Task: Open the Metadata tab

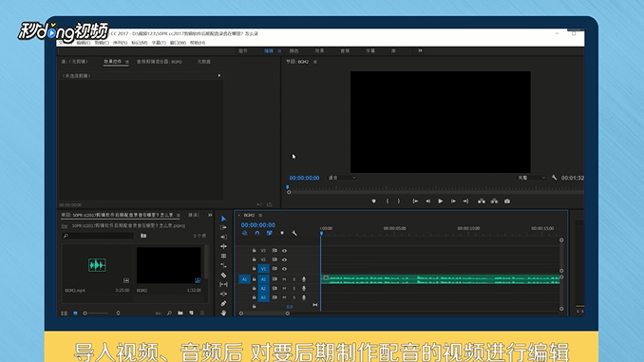Action: (x=203, y=62)
